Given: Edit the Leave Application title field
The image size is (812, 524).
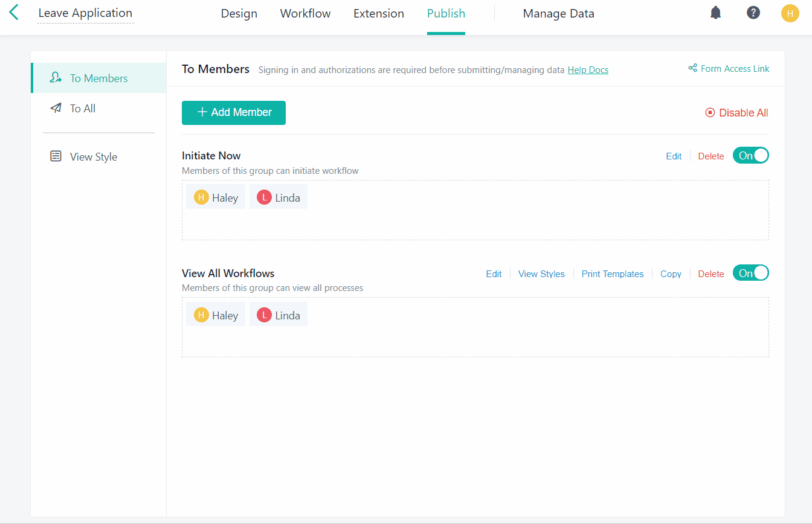Looking at the screenshot, I should pos(85,13).
